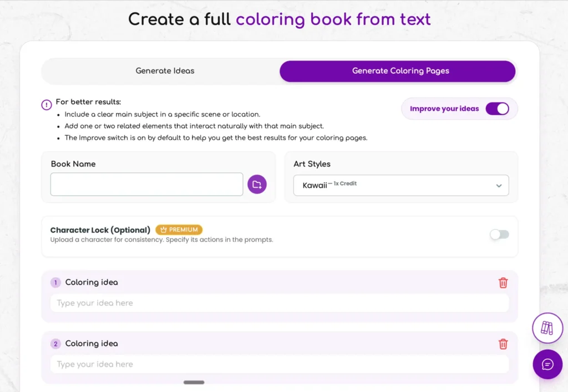Click the number 2 idea badge
The image size is (568, 392).
[55, 344]
